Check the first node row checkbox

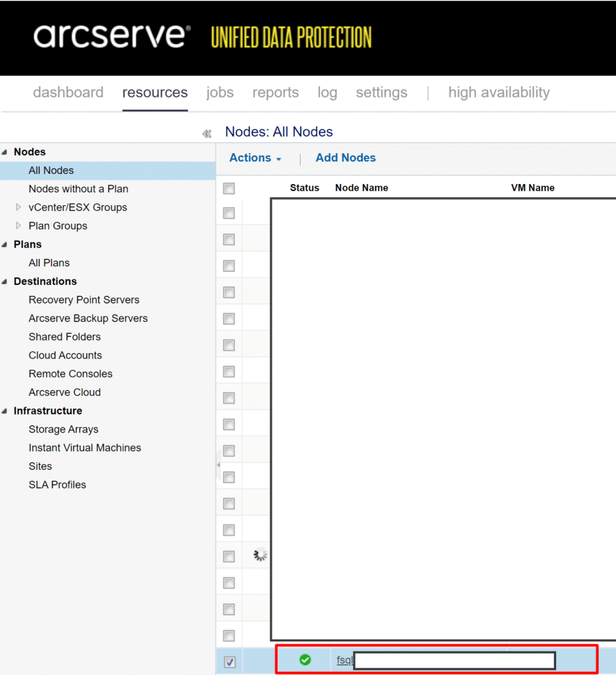pos(229,213)
